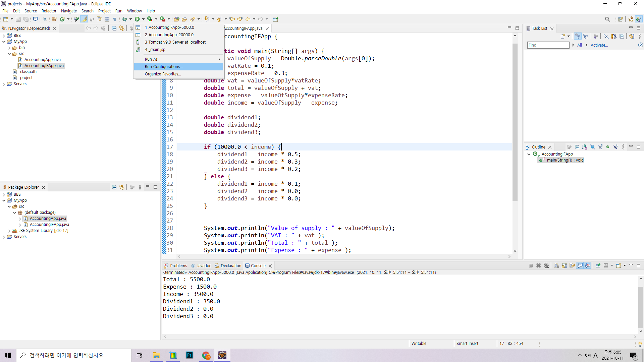Image resolution: width=644 pixels, height=362 pixels.
Task: Select Run Configurations... from the run menu
Action: click(x=164, y=67)
